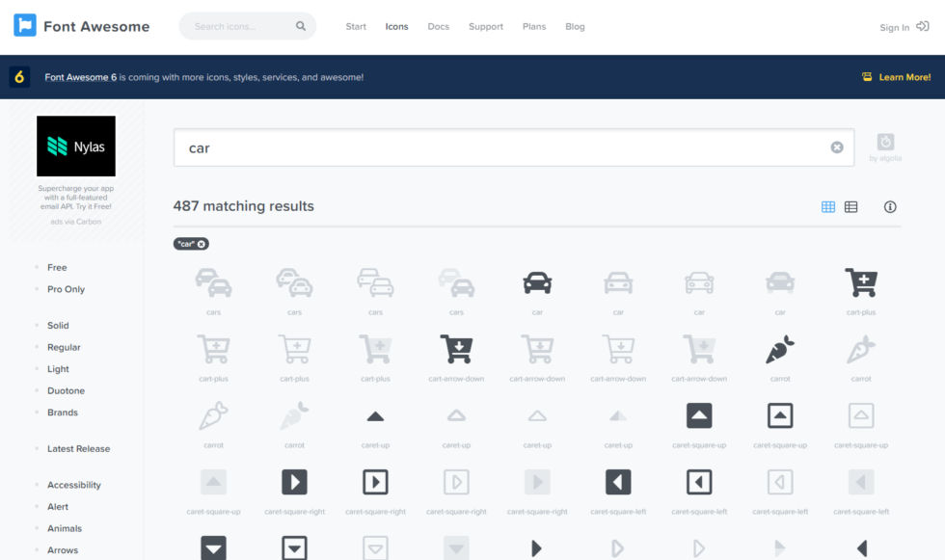Viewport: 945px width, 560px height.
Task: Go to the Plans menu item
Action: [534, 26]
